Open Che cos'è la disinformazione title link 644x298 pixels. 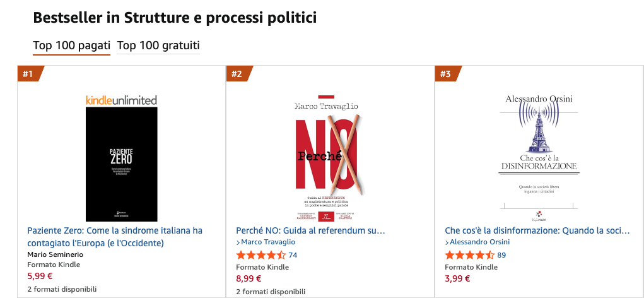click(x=537, y=230)
